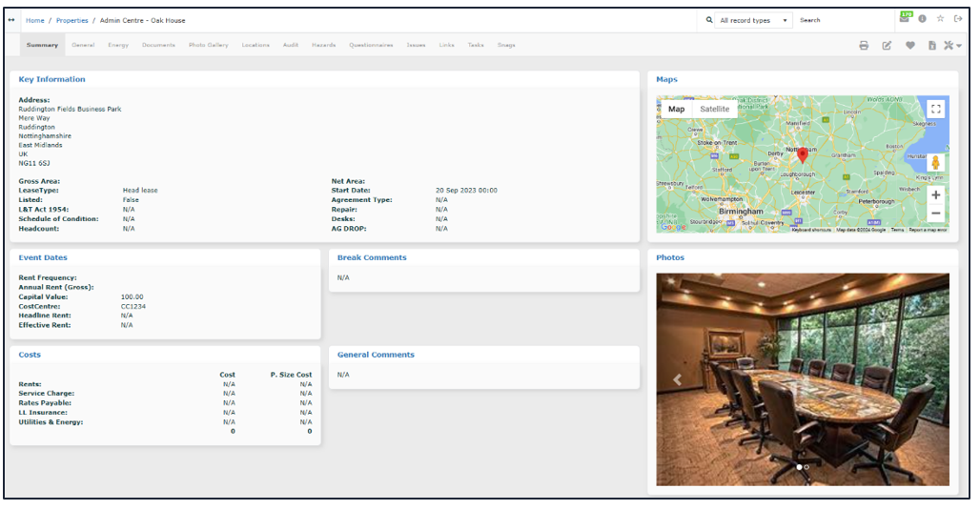Click the heart favourite icon
980x510 pixels.
point(910,46)
